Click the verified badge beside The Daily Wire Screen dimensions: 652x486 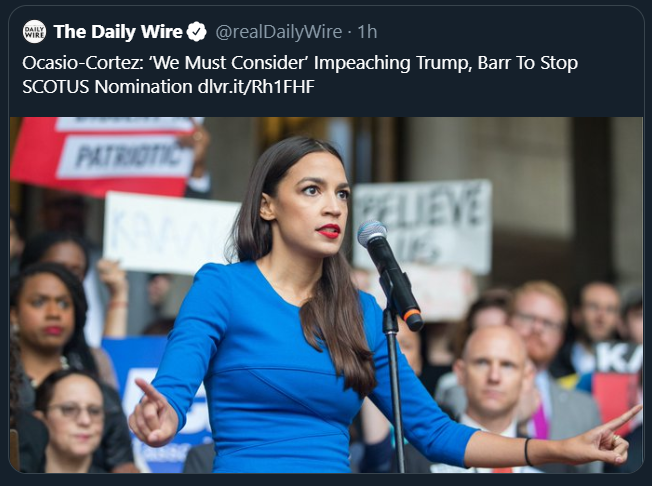pyautogui.click(x=197, y=32)
